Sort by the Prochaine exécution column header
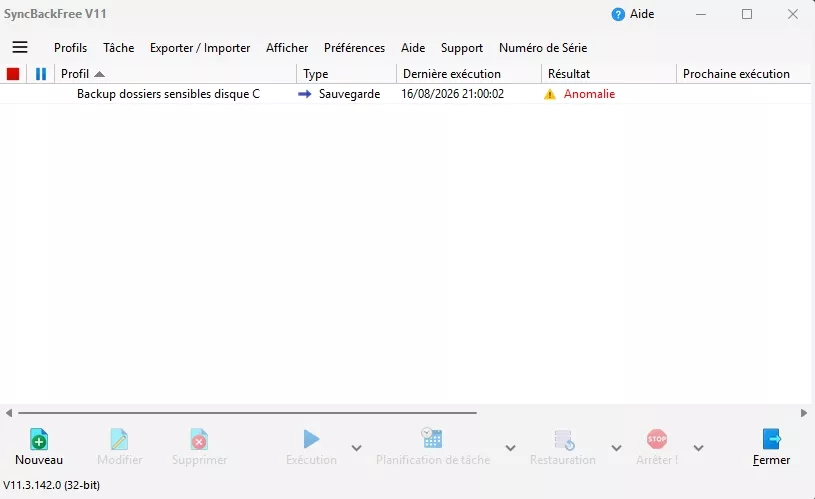The width and height of the screenshot is (815, 499). 743,74
